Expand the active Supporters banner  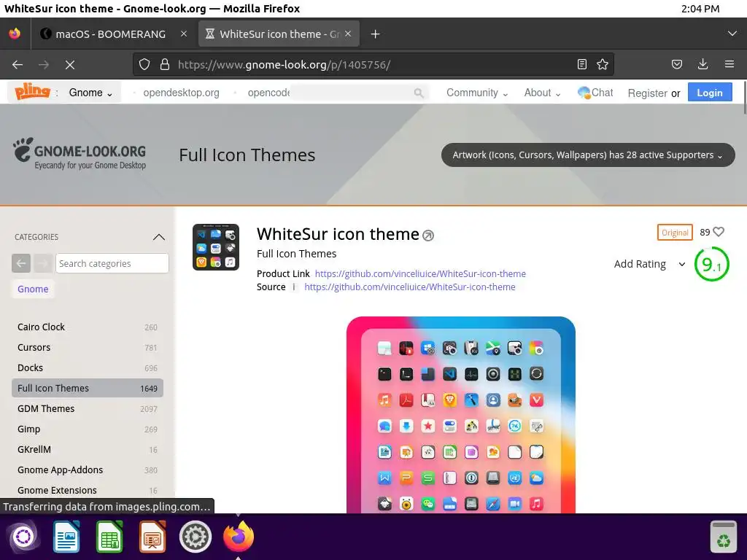tap(588, 155)
